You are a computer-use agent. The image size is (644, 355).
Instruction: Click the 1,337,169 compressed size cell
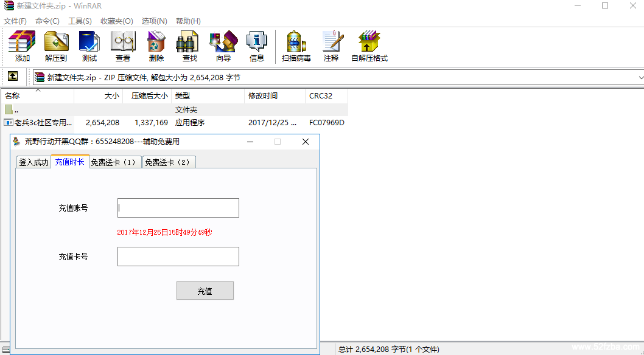[151, 122]
